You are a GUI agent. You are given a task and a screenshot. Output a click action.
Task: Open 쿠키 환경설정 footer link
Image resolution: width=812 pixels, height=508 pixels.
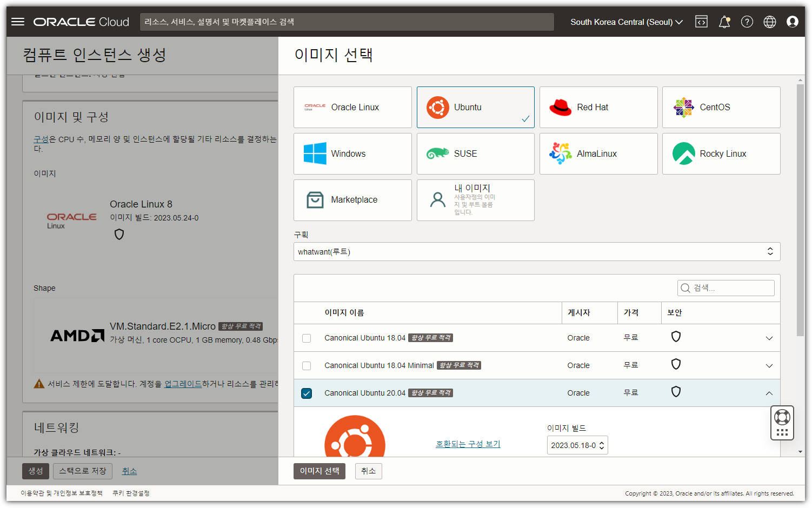(x=131, y=493)
